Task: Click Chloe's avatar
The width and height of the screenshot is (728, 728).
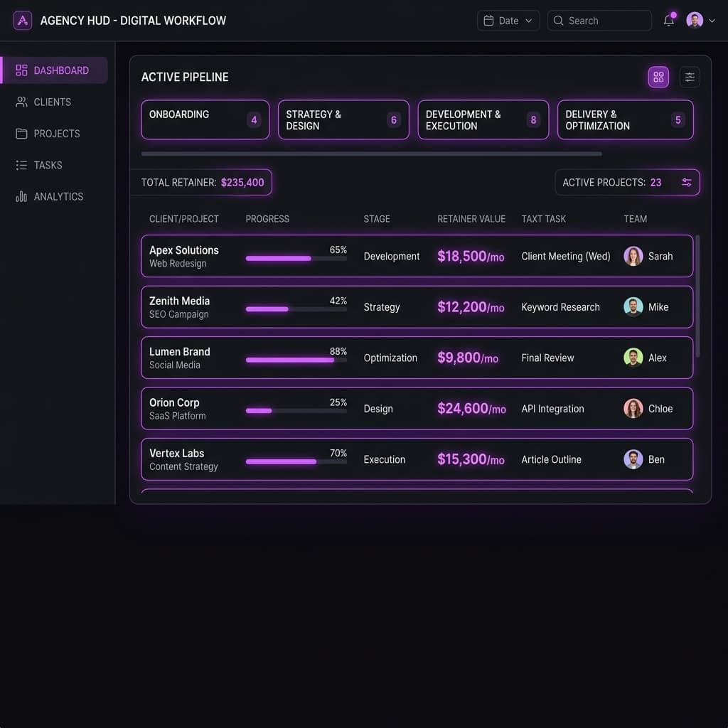Action: point(633,409)
